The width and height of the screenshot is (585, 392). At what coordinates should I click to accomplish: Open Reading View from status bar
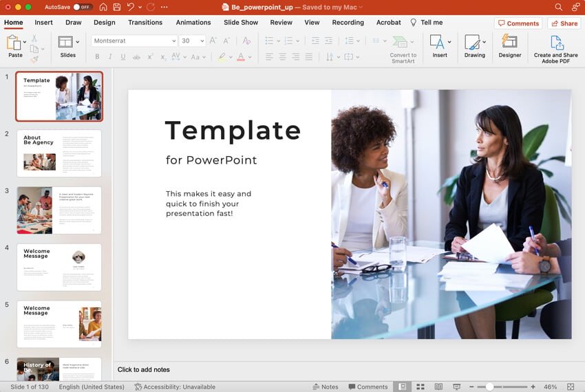438,386
